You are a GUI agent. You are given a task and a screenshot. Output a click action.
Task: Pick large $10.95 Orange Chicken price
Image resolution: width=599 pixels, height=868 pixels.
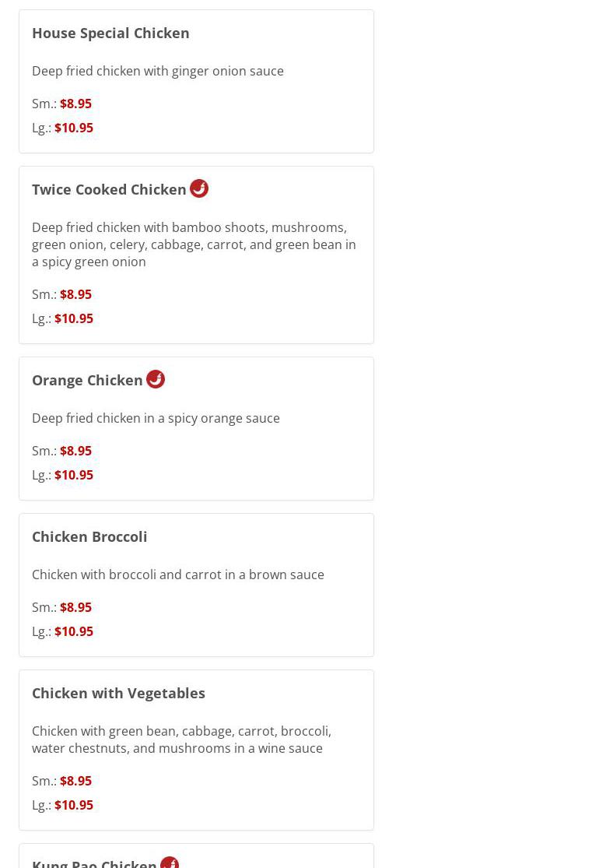click(x=74, y=476)
